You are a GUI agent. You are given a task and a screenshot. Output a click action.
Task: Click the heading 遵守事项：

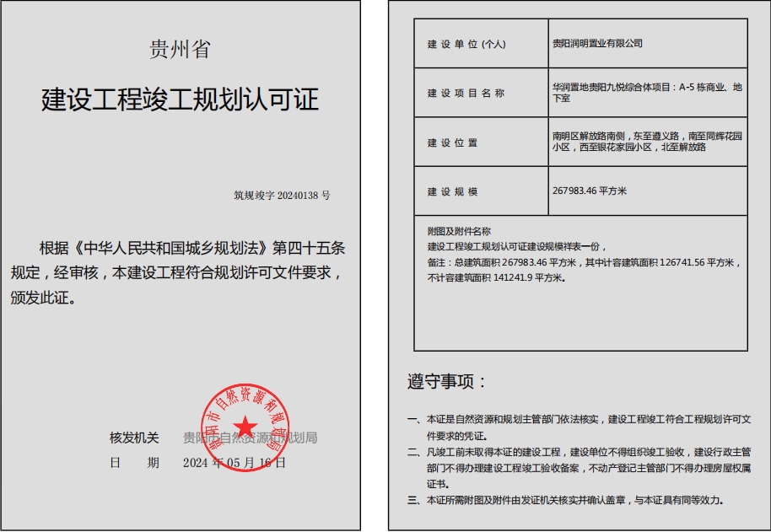tap(446, 381)
